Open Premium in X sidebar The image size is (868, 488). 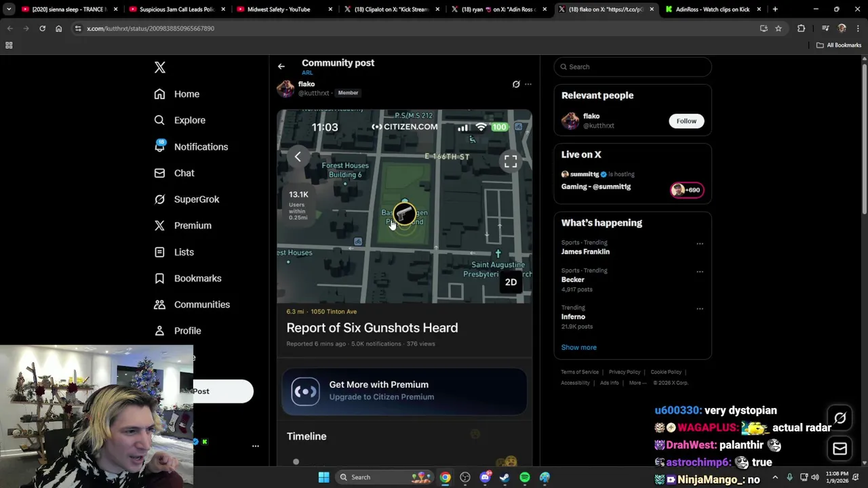[x=183, y=226]
